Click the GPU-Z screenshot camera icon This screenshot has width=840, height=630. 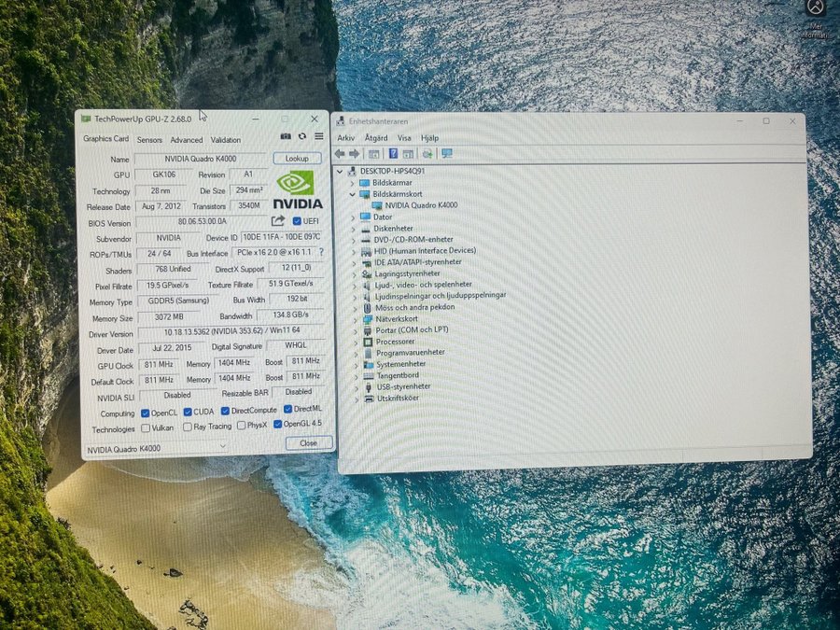tap(287, 136)
